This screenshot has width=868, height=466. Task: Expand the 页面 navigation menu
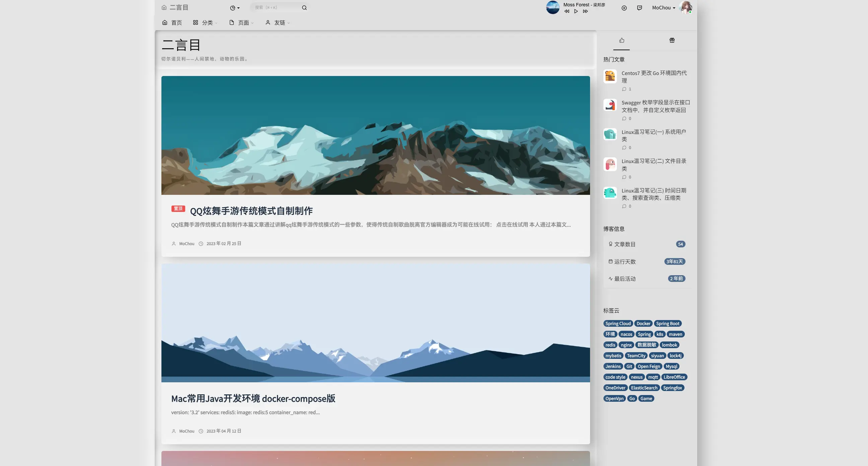(x=241, y=22)
